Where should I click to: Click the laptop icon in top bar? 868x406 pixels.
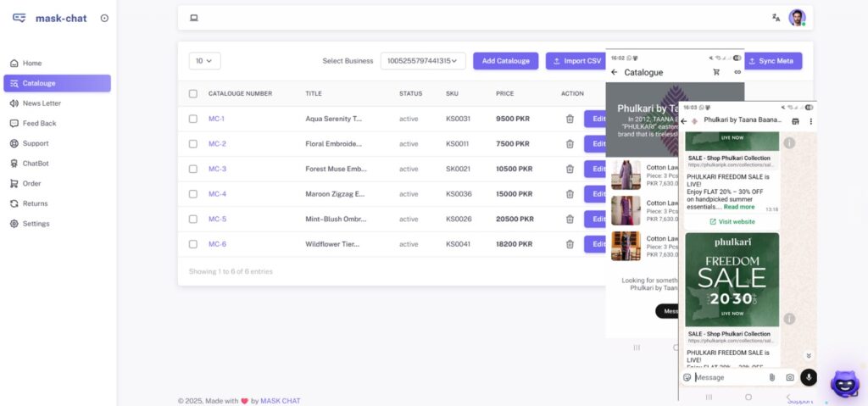[194, 18]
